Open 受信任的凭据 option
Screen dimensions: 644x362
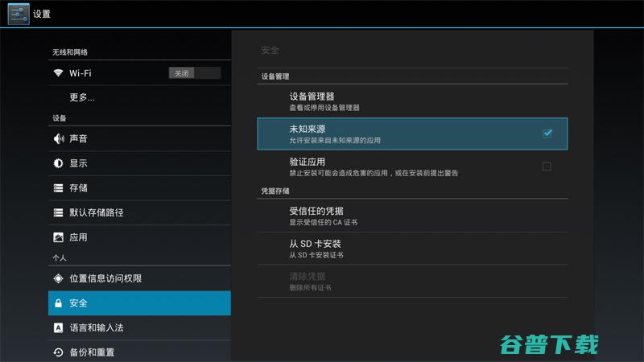[412, 216]
